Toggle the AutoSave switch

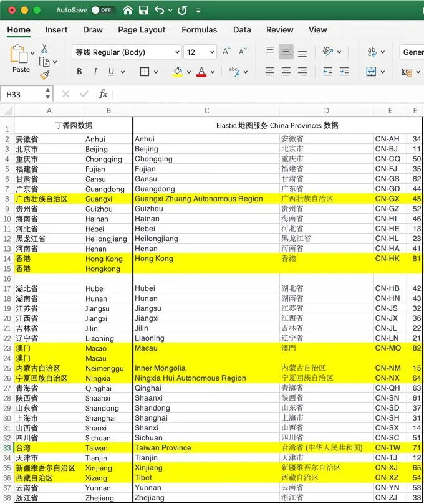[x=102, y=10]
